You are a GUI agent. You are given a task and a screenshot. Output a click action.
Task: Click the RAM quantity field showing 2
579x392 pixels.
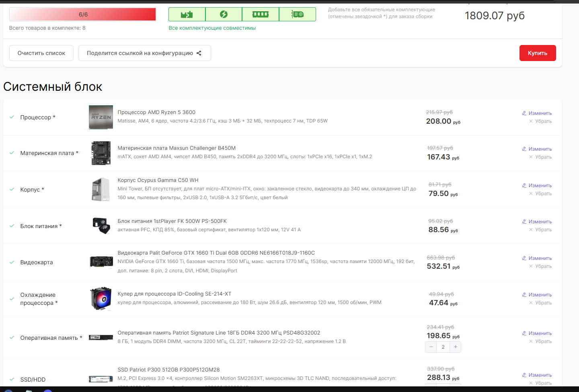pos(443,347)
